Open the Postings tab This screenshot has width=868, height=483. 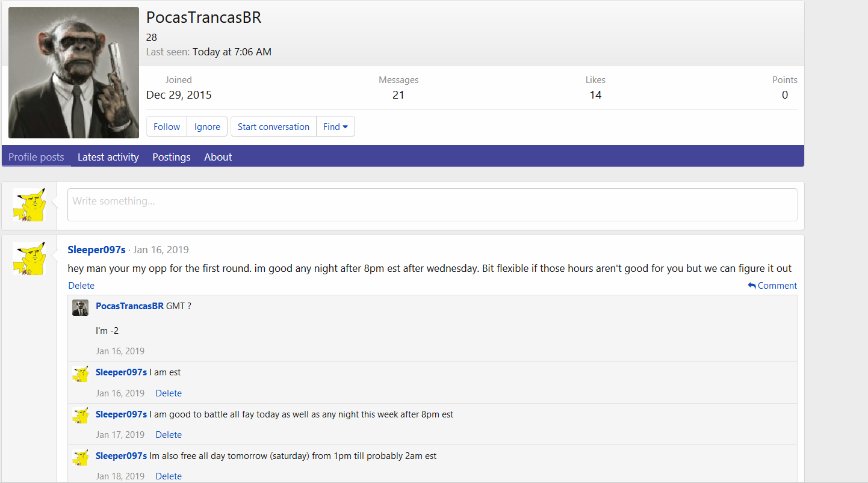pos(172,157)
